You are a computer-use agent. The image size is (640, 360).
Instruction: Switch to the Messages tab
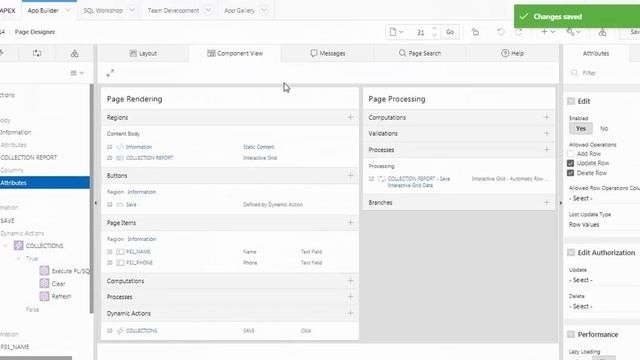pos(328,53)
